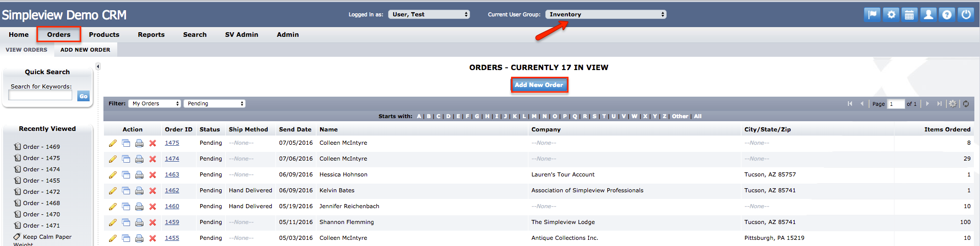The height and width of the screenshot is (246, 980).
Task: Open order ID 1475 link
Action: click(172, 143)
